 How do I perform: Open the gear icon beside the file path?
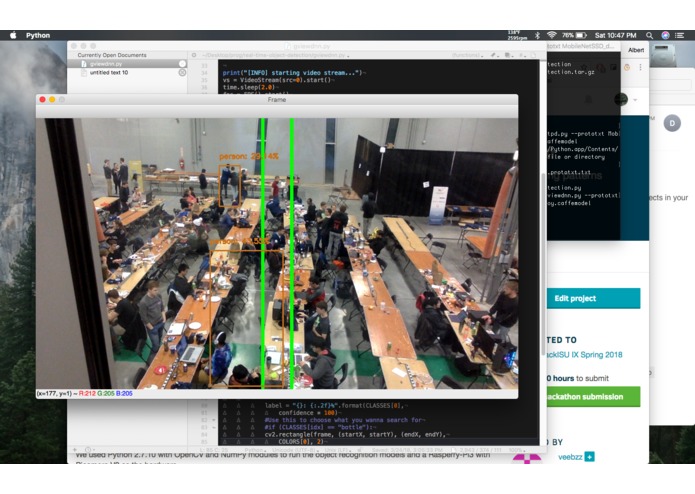194,55
